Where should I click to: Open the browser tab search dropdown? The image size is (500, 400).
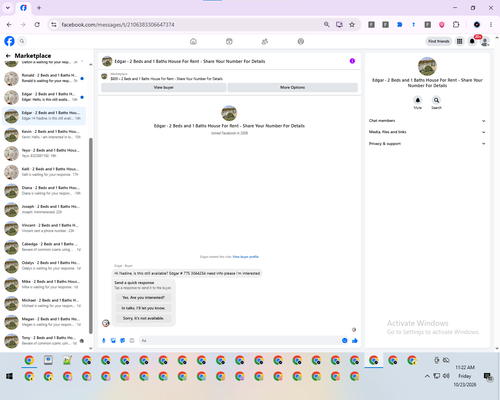click(8, 8)
